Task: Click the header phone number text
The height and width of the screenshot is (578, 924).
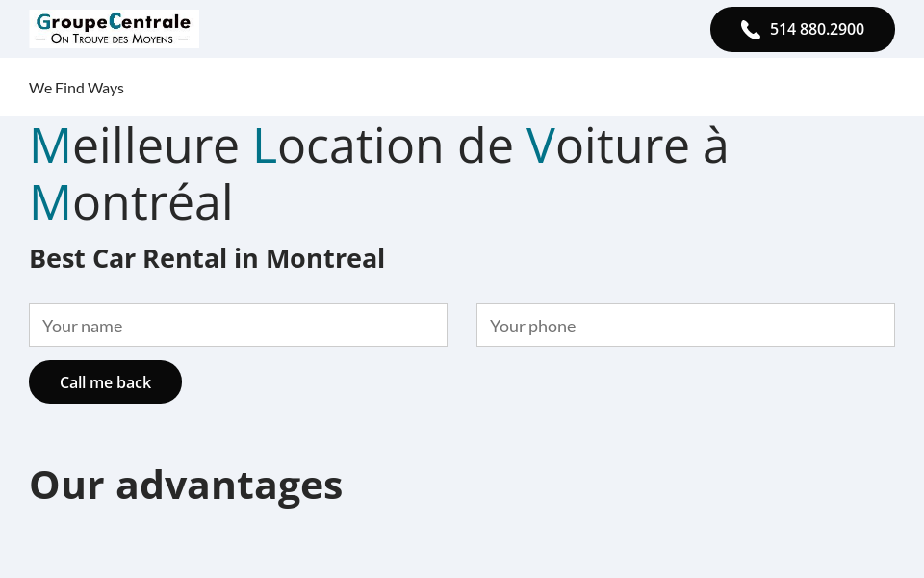Action: (x=816, y=29)
